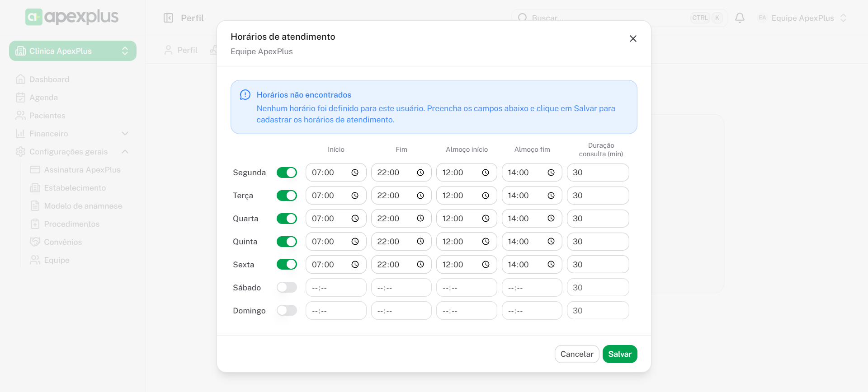
Task: Click the clock icon in Quinta Almoço fim
Action: (551, 242)
